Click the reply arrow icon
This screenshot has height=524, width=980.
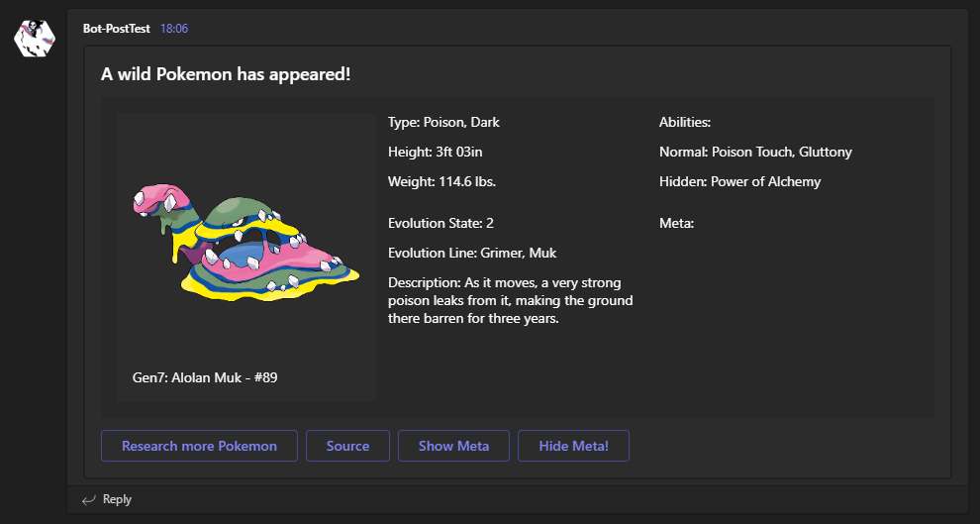pyautogui.click(x=89, y=499)
